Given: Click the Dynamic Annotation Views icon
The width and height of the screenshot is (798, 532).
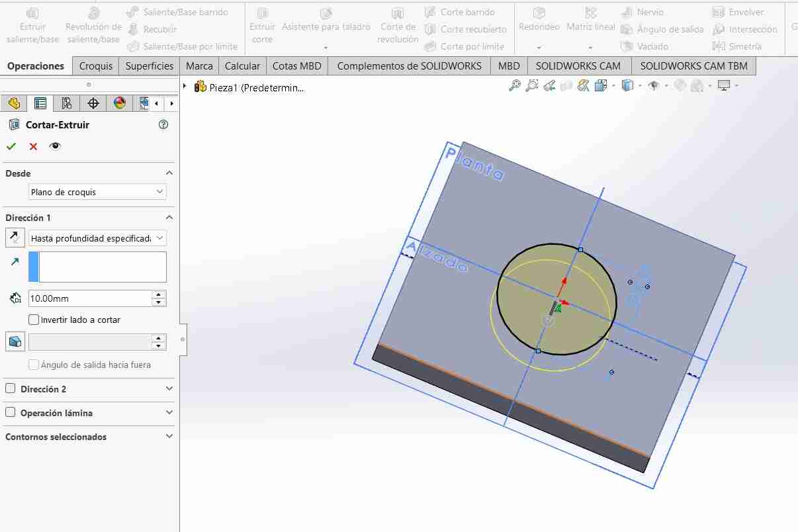Looking at the screenshot, I should point(583,86).
